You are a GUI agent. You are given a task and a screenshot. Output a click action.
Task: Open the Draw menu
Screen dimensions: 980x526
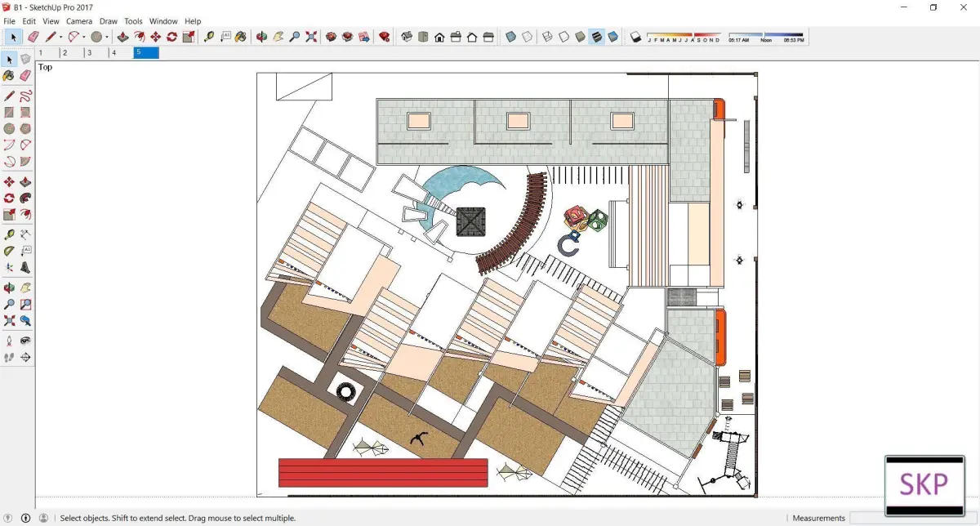pos(108,21)
